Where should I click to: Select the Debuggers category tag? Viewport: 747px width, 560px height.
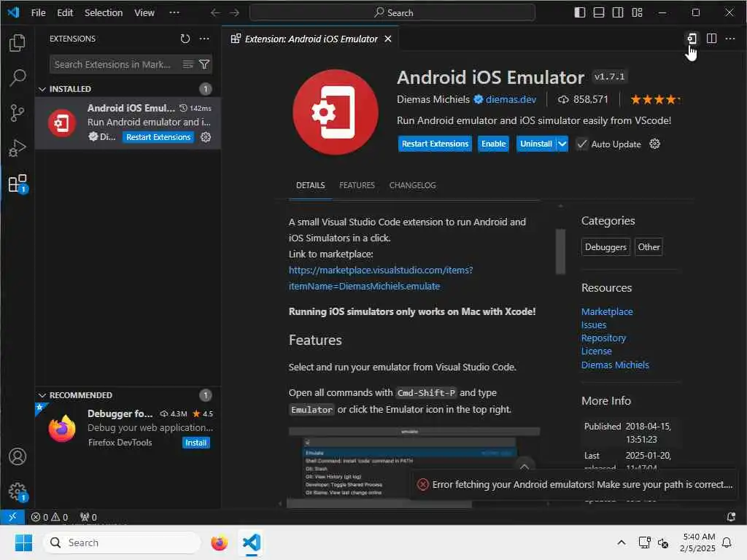tap(605, 247)
